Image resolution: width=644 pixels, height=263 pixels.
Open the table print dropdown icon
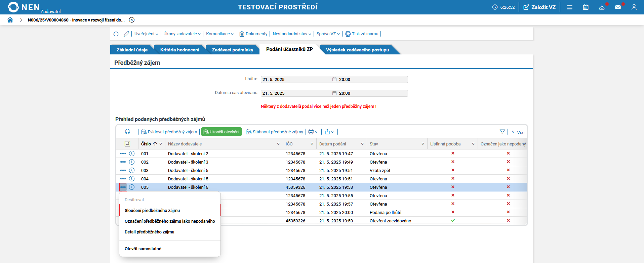[x=313, y=132]
